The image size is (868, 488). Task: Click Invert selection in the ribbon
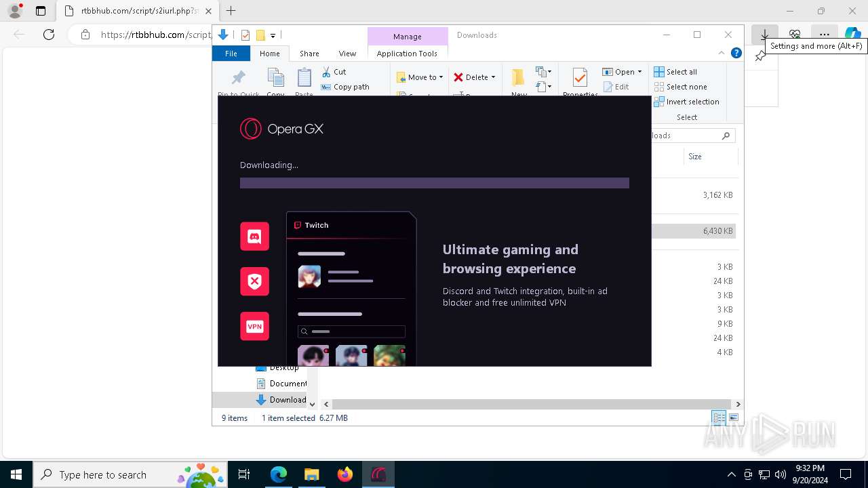pyautogui.click(x=686, y=102)
